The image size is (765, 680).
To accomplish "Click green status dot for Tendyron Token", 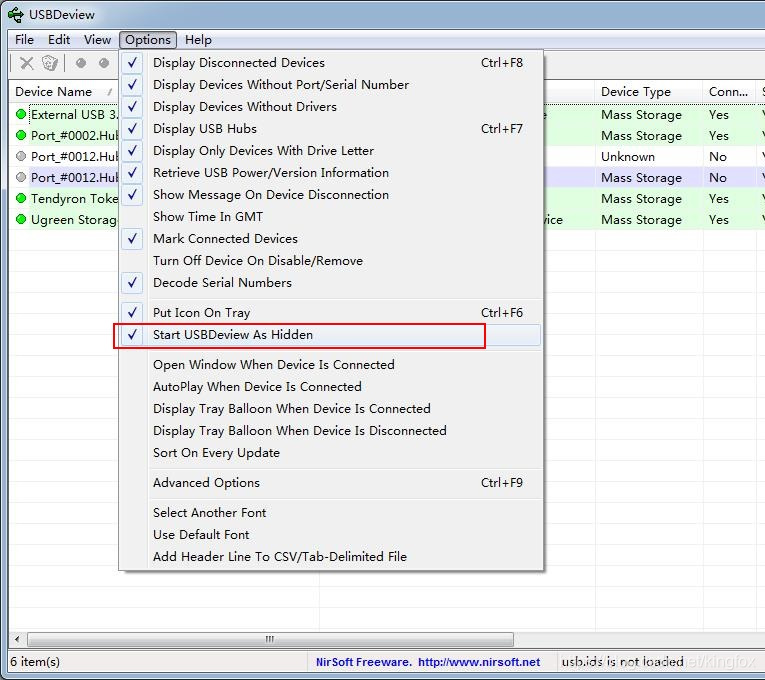I will (20, 199).
